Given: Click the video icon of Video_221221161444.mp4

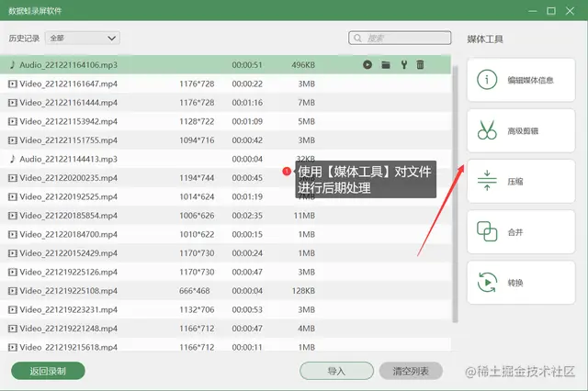Looking at the screenshot, I should 13,103.
